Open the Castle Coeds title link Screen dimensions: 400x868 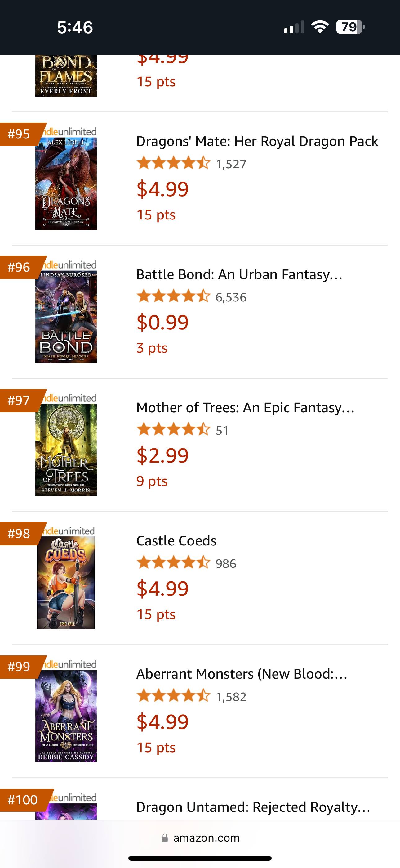tap(176, 540)
